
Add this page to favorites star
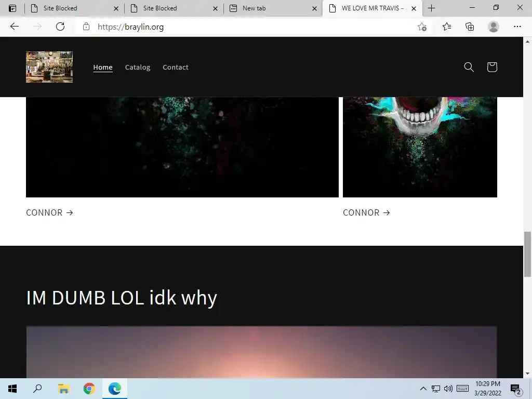point(422,27)
